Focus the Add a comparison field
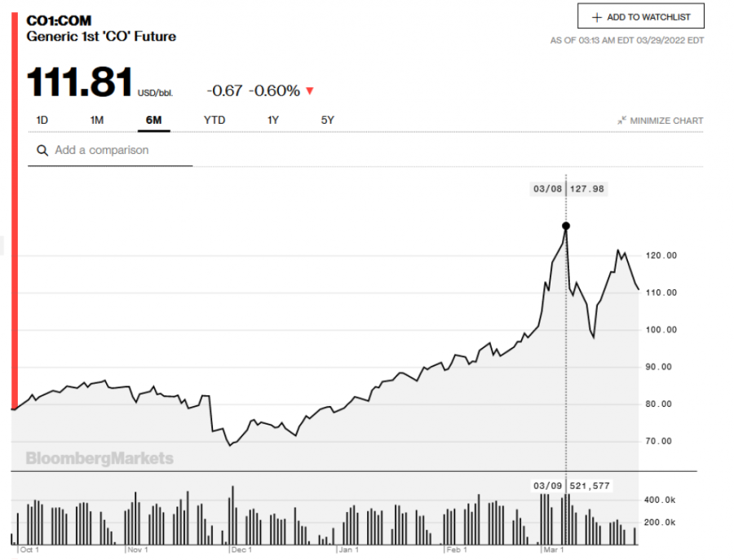 [x=114, y=151]
